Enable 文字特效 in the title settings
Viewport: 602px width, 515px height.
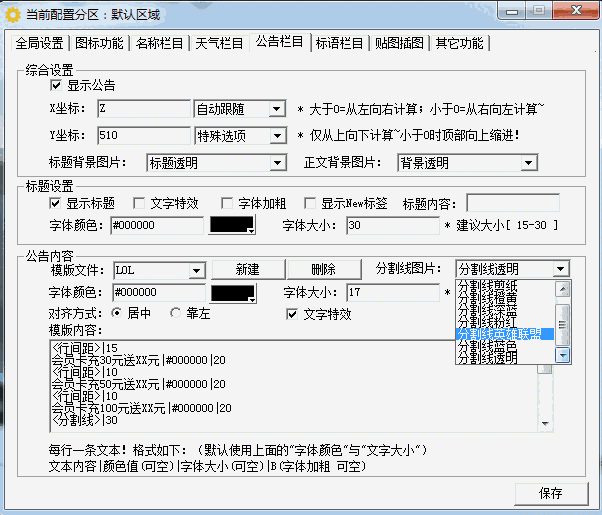pos(139,203)
